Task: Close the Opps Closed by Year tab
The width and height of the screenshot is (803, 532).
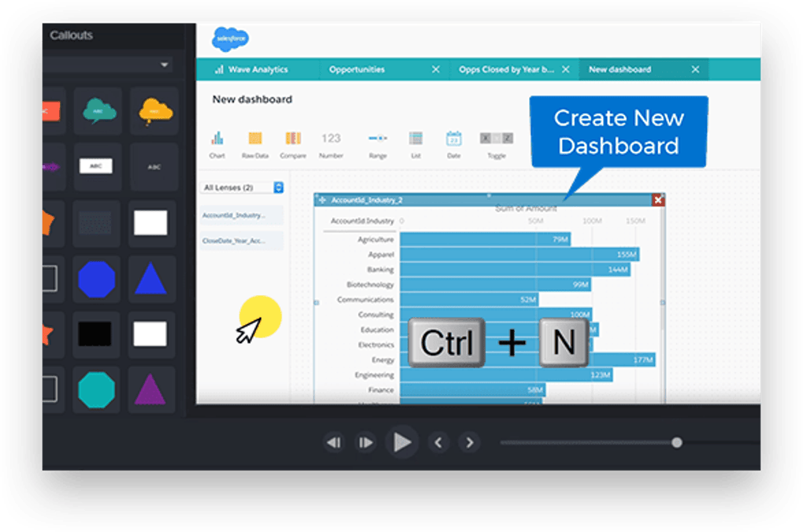Action: click(x=566, y=69)
